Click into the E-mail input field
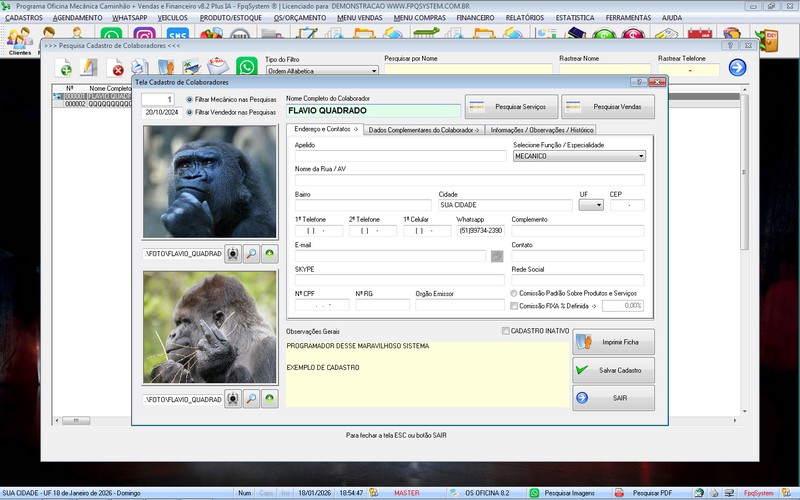The width and height of the screenshot is (800, 500). (x=390, y=256)
